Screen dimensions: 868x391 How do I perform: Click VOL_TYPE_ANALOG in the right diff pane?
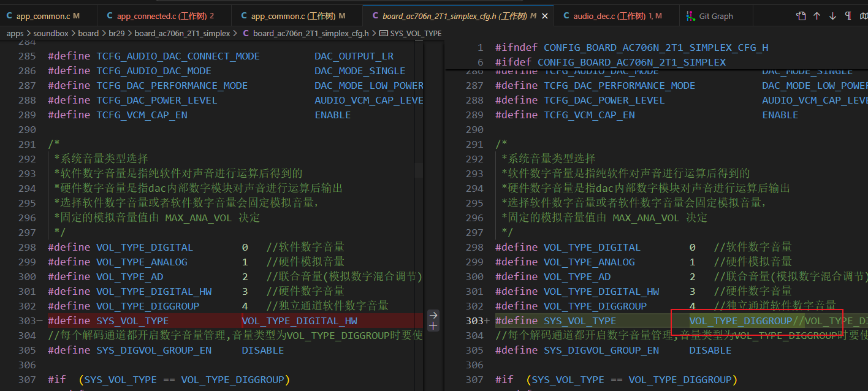point(589,262)
